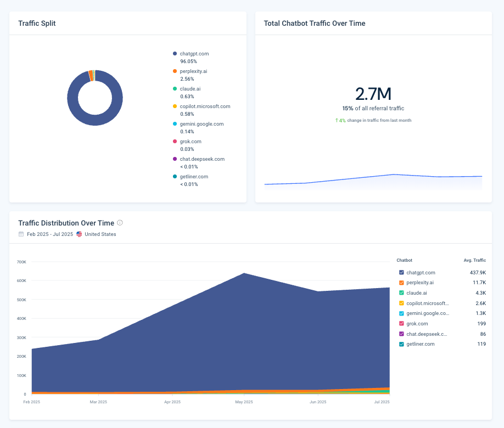The image size is (504, 428).
Task: Open the Feb 2025 - Jul 2025 date selector
Action: tap(50, 234)
